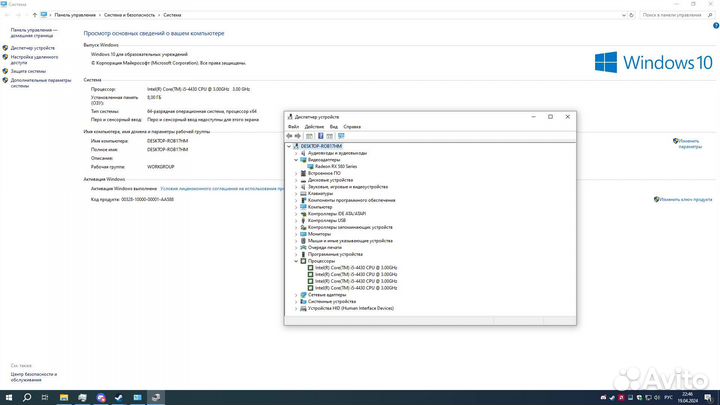
Task: Select Компоненты программного обеспечения tree row
Action: [x=351, y=200]
